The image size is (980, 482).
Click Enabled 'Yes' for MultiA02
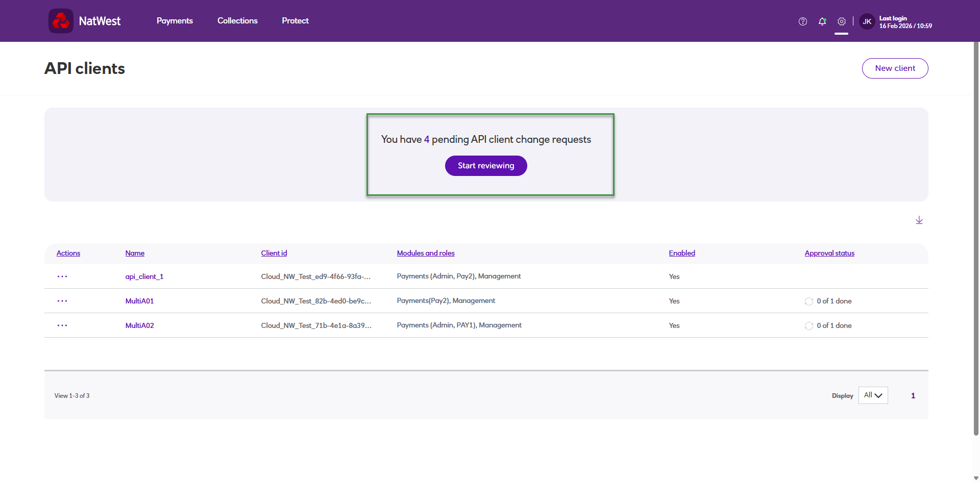[x=674, y=325]
